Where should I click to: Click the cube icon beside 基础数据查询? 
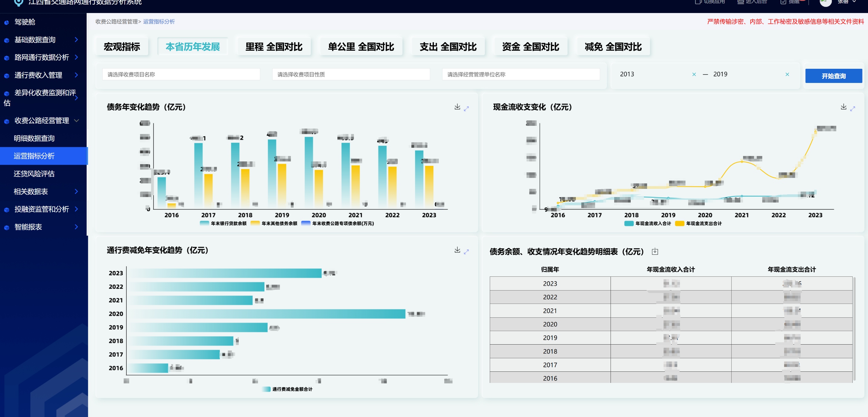7,40
